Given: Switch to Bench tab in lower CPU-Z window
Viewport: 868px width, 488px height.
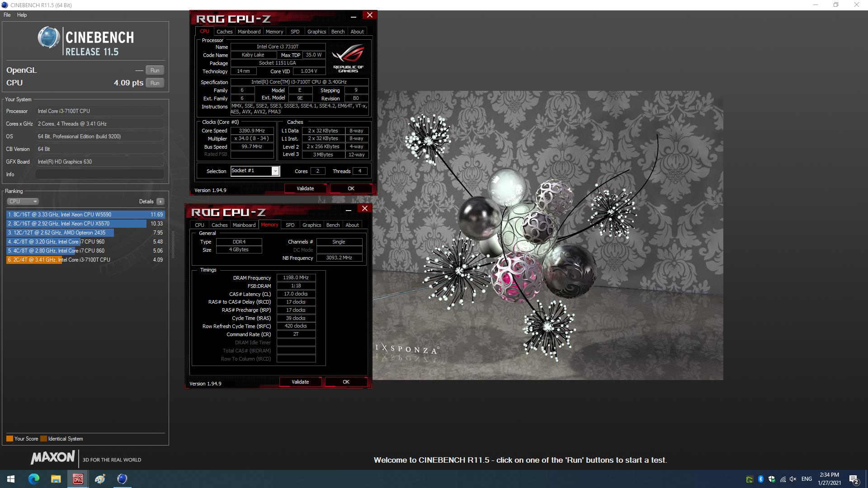Looking at the screenshot, I should click(333, 225).
